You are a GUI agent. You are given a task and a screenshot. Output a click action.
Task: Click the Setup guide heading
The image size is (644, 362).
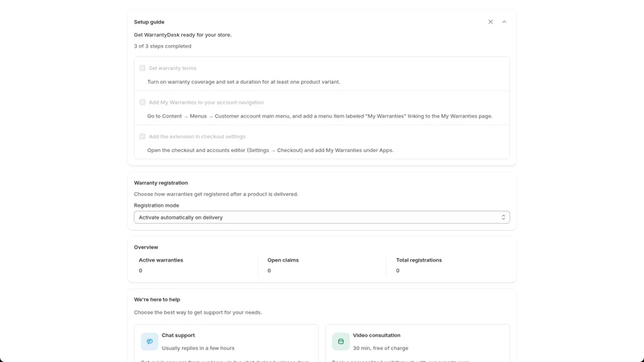coord(149,23)
